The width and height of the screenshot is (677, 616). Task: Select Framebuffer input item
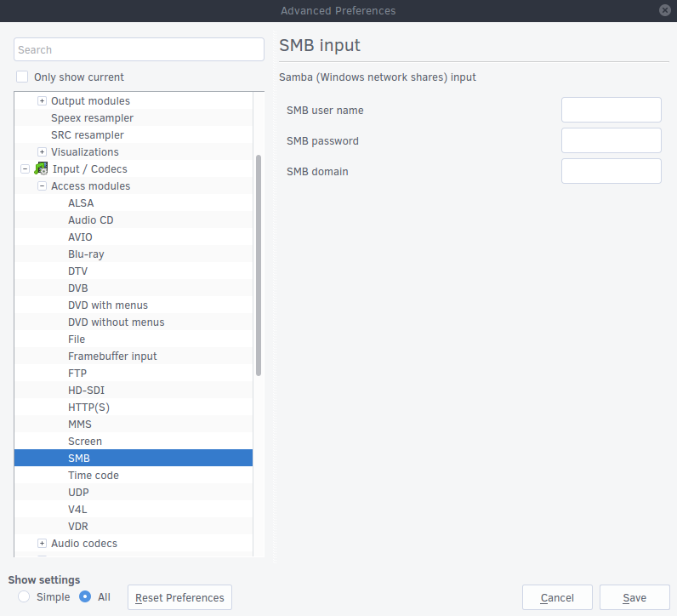pyautogui.click(x=112, y=356)
